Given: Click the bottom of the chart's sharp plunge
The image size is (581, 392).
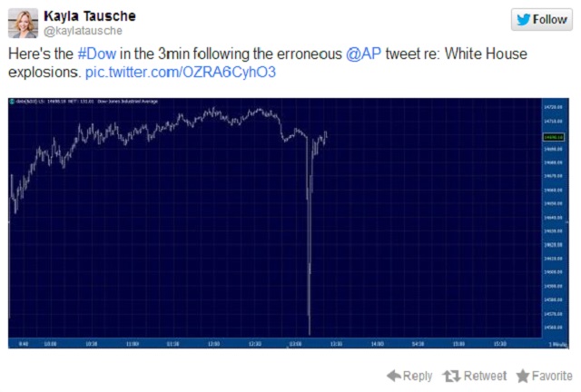Looking at the screenshot, I should 310,334.
